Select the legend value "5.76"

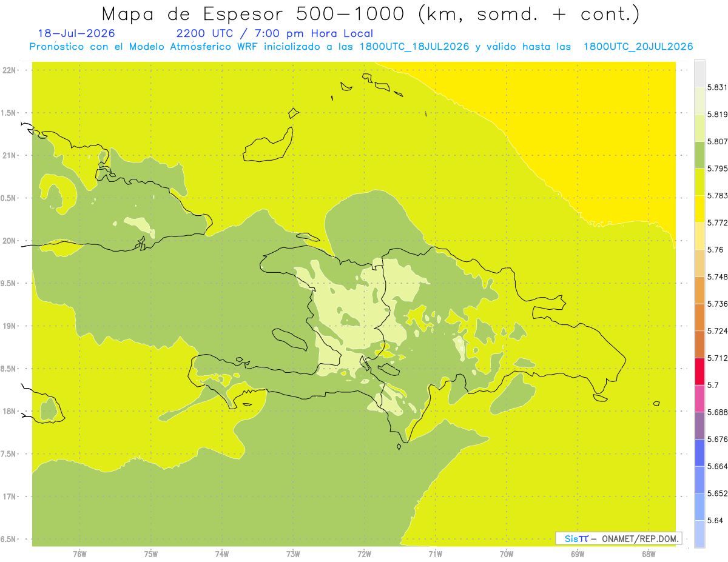pyautogui.click(x=715, y=250)
